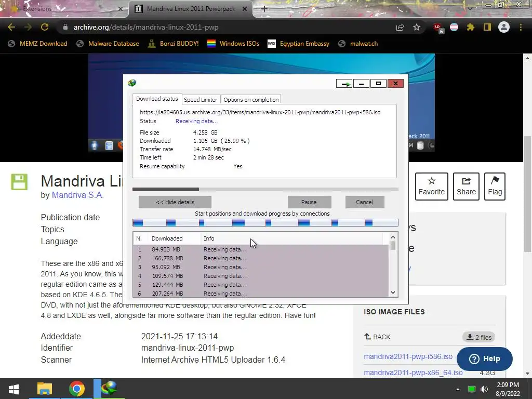Select connection 6 row with 207.264 MB
Screen dimensions: 532x399
pos(261,294)
